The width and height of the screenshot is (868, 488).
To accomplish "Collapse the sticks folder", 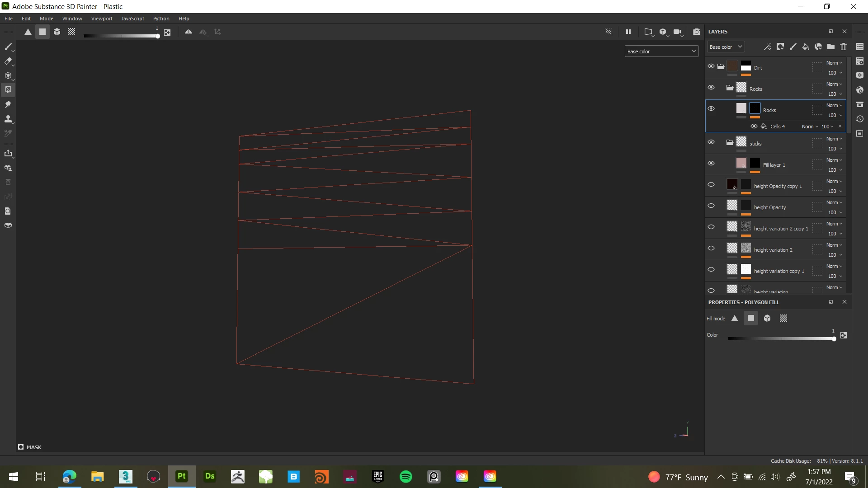I will pyautogui.click(x=730, y=143).
